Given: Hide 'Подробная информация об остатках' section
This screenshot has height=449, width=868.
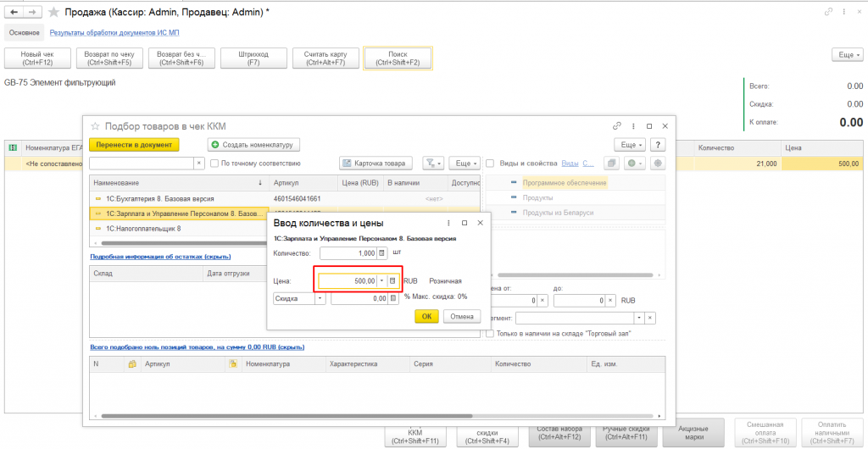Looking at the screenshot, I should [x=160, y=257].
